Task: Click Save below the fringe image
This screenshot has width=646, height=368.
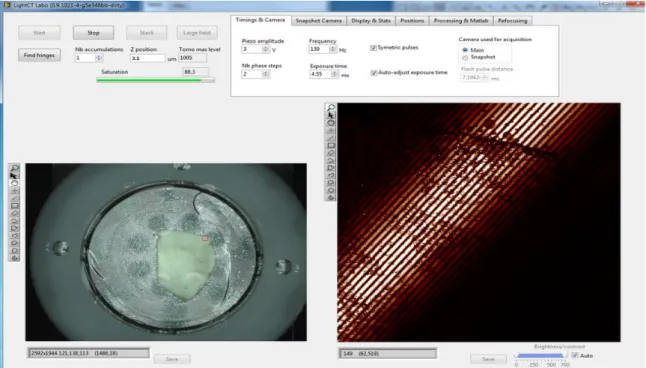Action: coord(488,359)
